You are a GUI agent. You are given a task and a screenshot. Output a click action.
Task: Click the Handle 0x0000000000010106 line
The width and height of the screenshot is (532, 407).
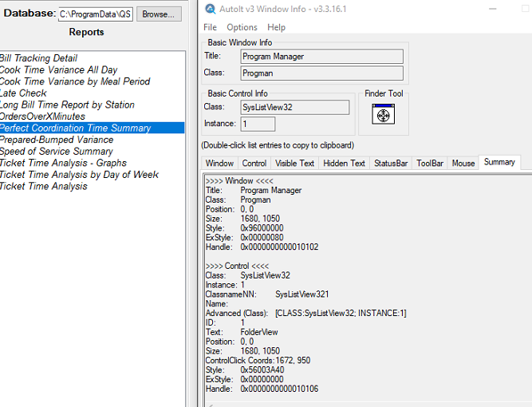pyautogui.click(x=262, y=389)
